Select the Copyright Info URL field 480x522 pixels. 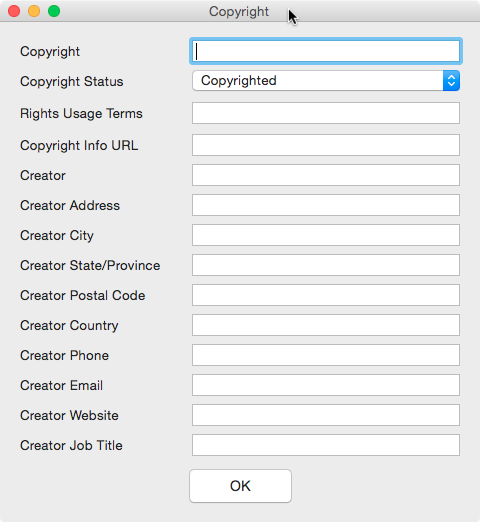(x=326, y=145)
